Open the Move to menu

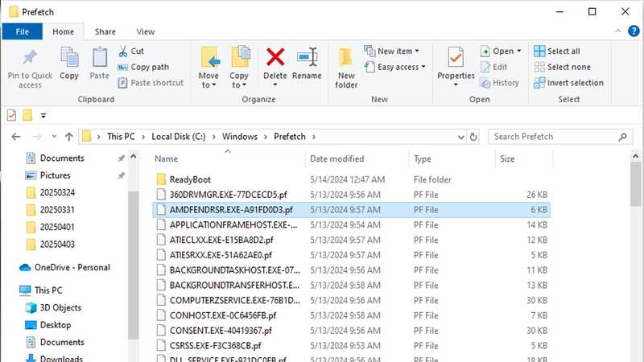coord(208,68)
